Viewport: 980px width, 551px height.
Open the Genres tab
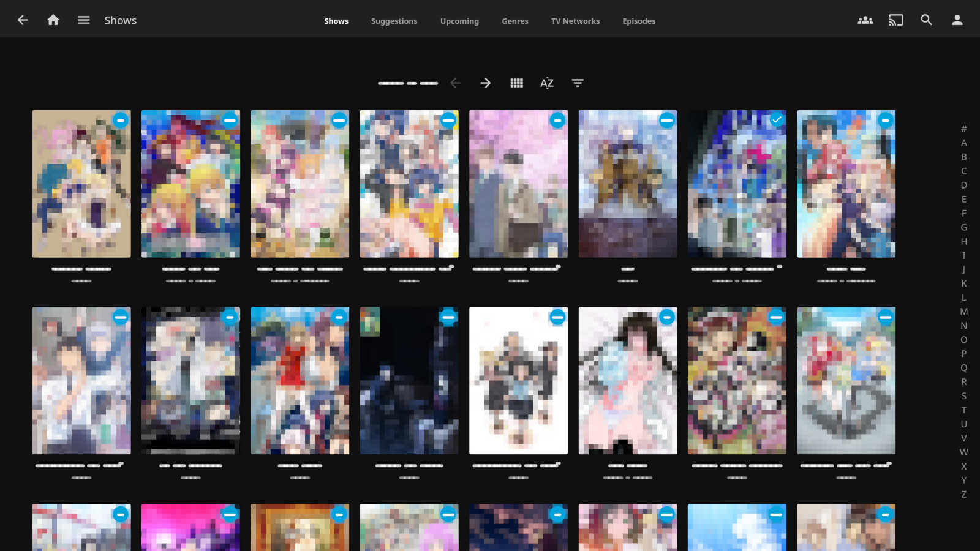tap(514, 21)
